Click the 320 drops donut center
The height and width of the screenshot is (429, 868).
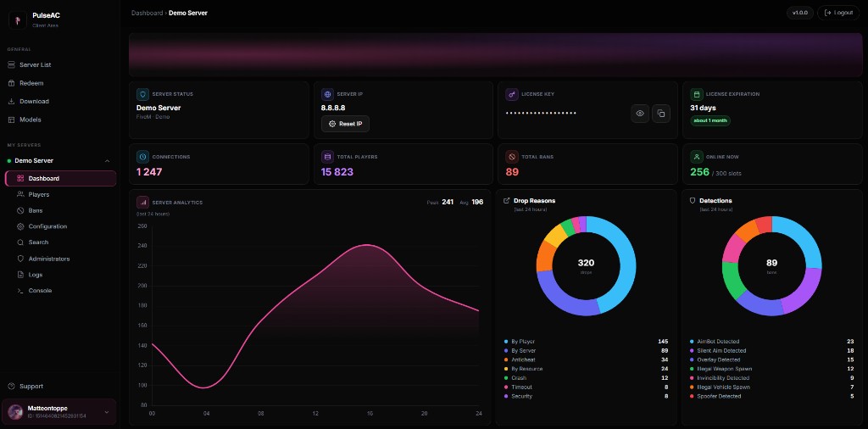[x=586, y=265]
